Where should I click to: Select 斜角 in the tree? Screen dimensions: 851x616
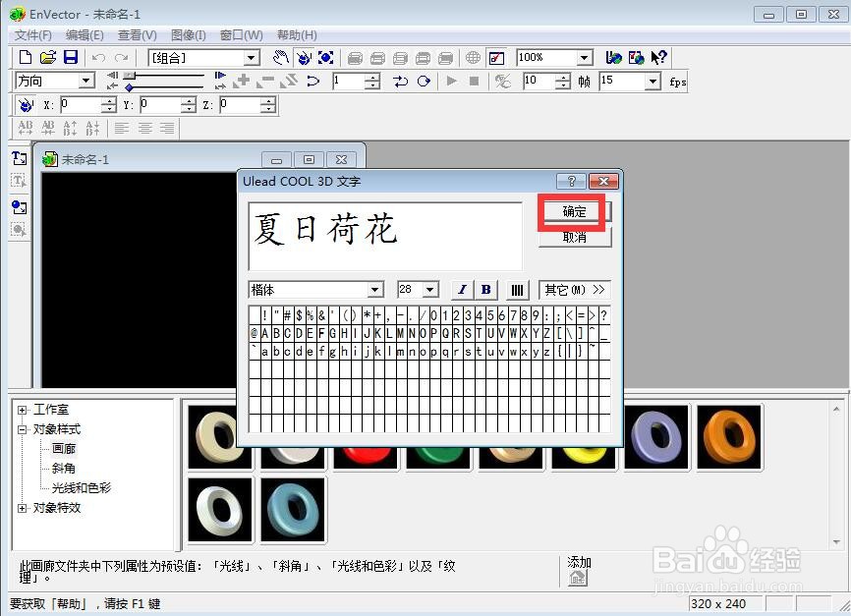point(64,469)
